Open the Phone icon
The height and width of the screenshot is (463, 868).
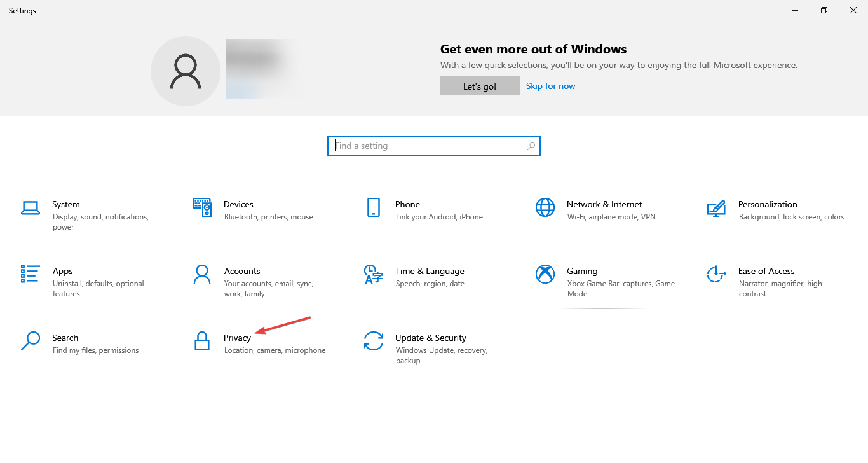point(374,207)
